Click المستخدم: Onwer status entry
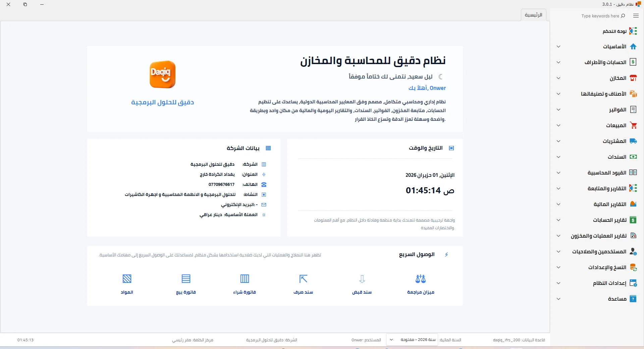The width and height of the screenshot is (644, 349). tap(366, 340)
